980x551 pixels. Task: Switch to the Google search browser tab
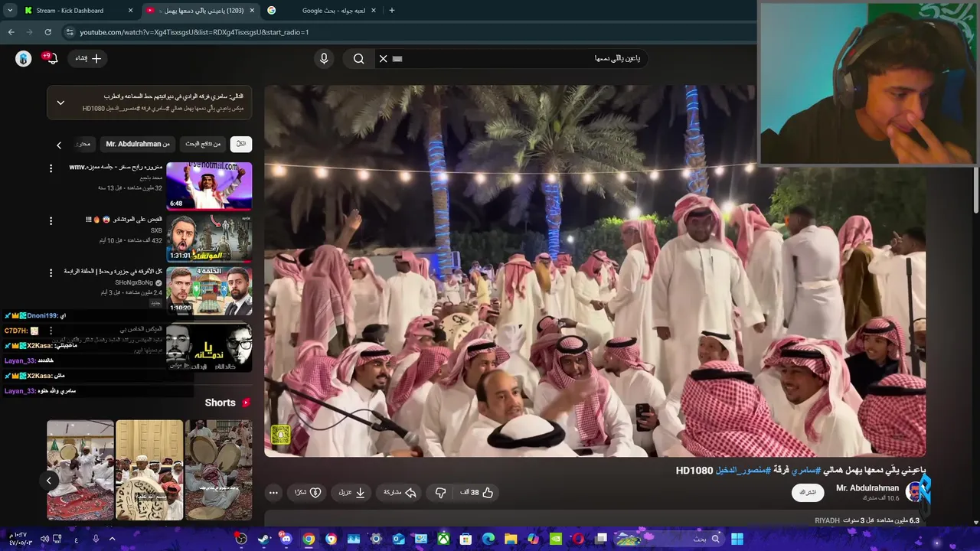pos(322,11)
